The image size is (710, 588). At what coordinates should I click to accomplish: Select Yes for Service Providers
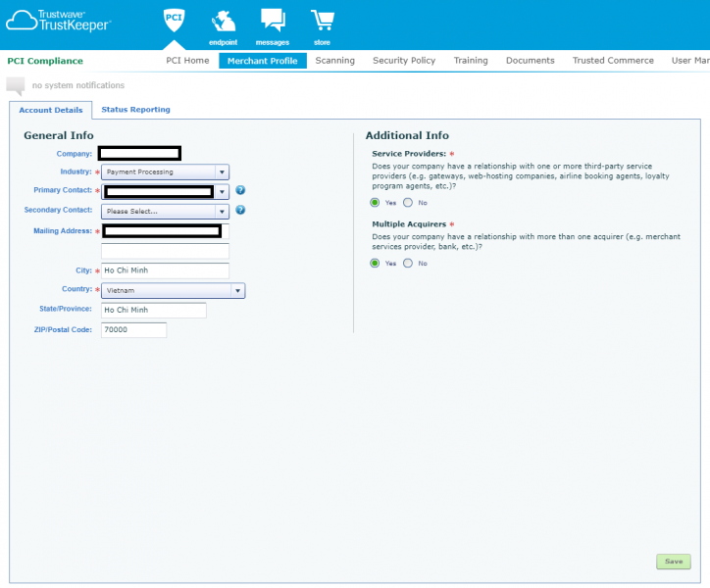375,203
